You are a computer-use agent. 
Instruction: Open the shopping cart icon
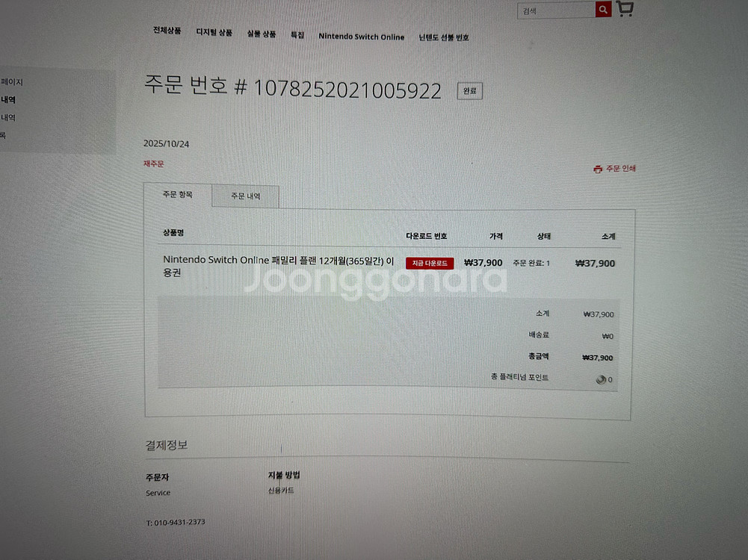[625, 9]
